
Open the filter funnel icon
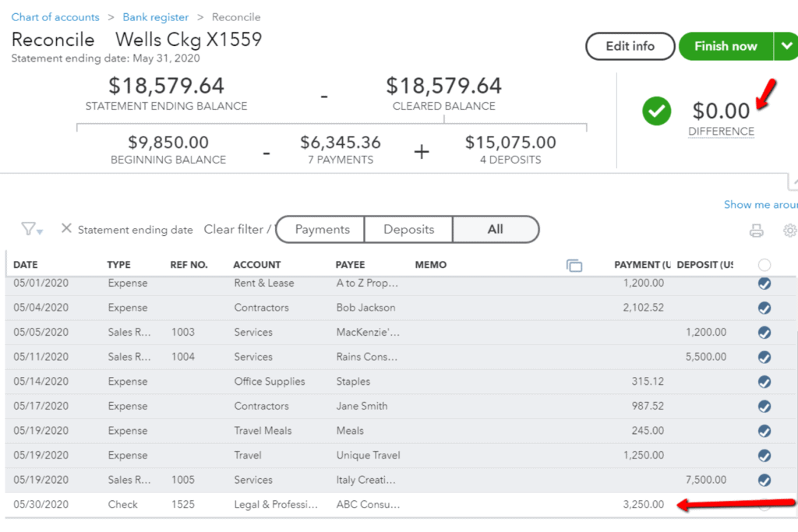[31, 229]
